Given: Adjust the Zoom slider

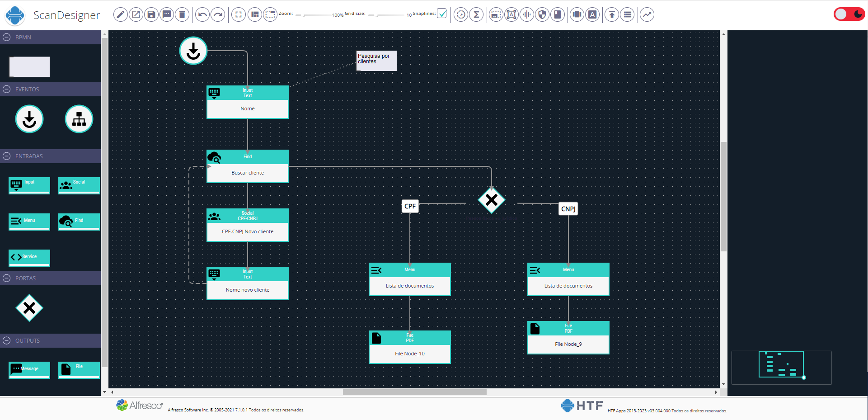Looking at the screenshot, I should (304, 15).
